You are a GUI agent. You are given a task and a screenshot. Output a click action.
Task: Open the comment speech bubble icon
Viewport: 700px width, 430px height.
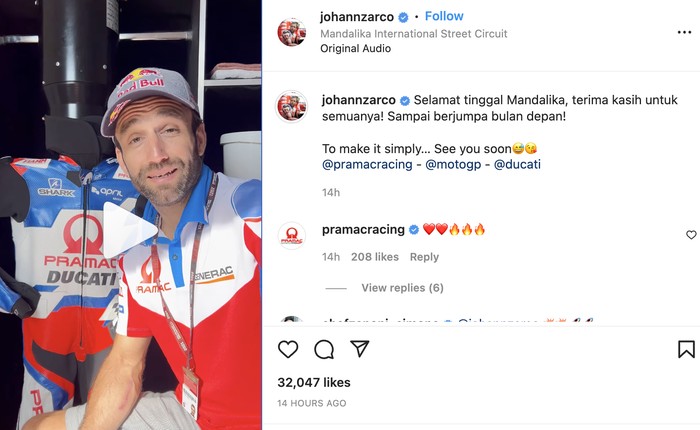324,349
